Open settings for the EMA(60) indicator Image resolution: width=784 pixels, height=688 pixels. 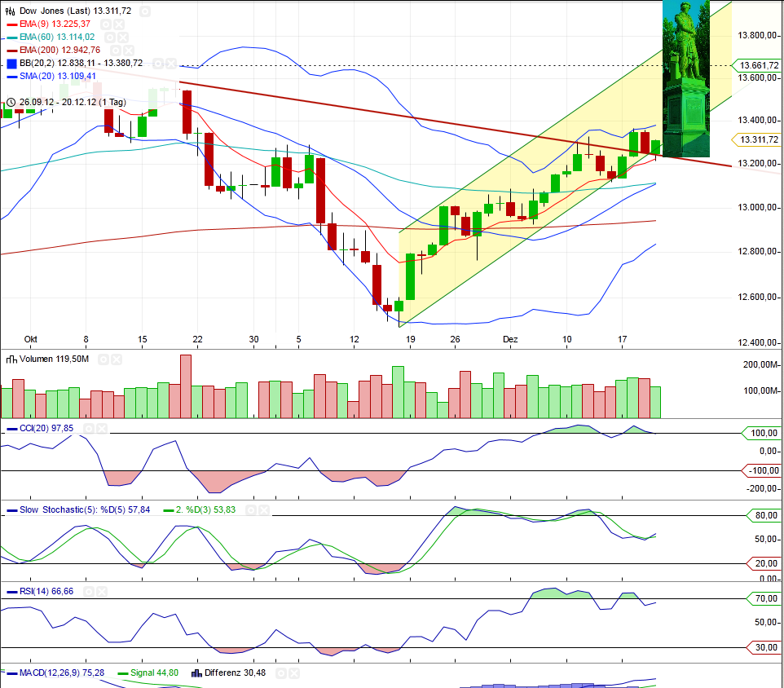(x=110, y=37)
